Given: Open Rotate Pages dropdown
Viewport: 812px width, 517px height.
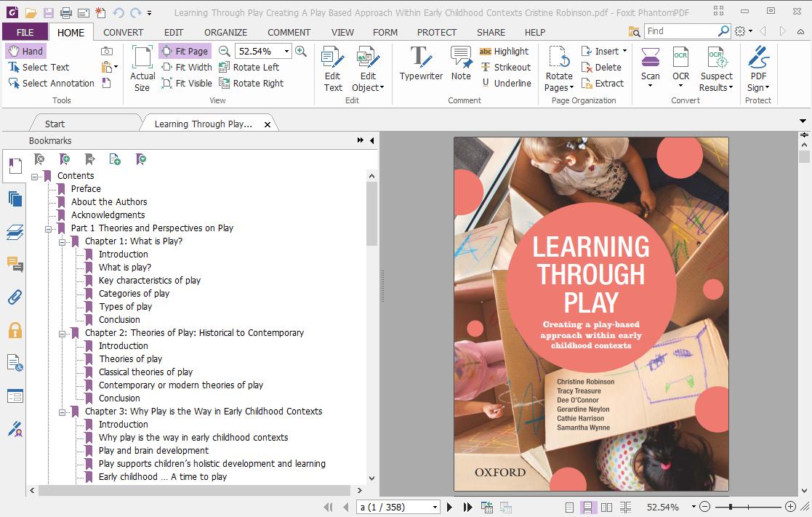Looking at the screenshot, I should point(559,68).
